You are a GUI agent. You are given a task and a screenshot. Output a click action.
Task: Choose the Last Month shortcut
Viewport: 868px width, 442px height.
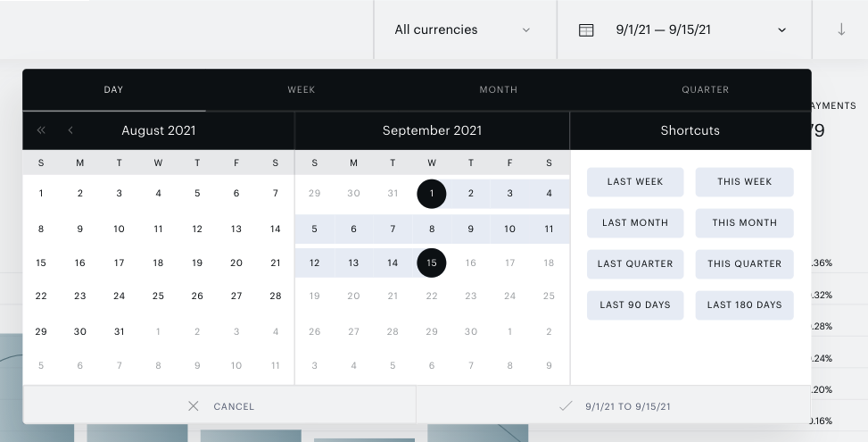point(635,222)
